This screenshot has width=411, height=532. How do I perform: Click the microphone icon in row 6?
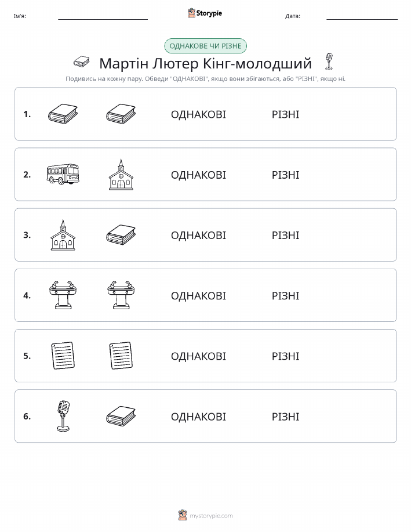(63, 416)
